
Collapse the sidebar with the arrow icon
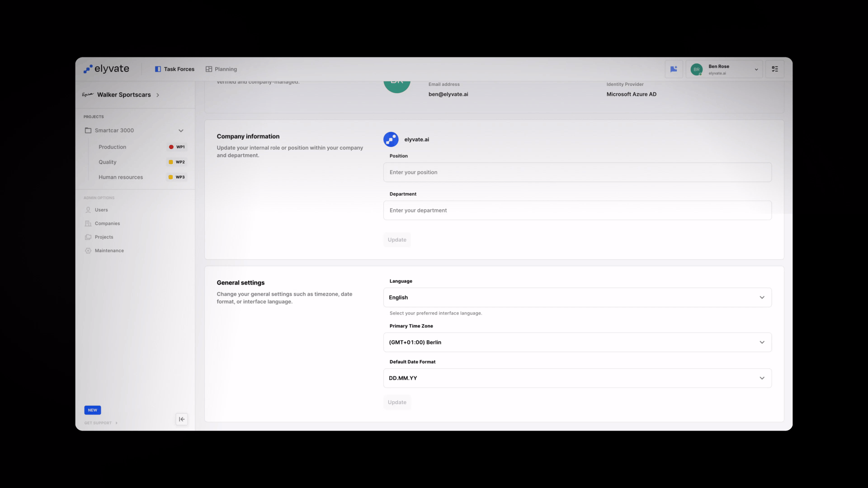182,419
